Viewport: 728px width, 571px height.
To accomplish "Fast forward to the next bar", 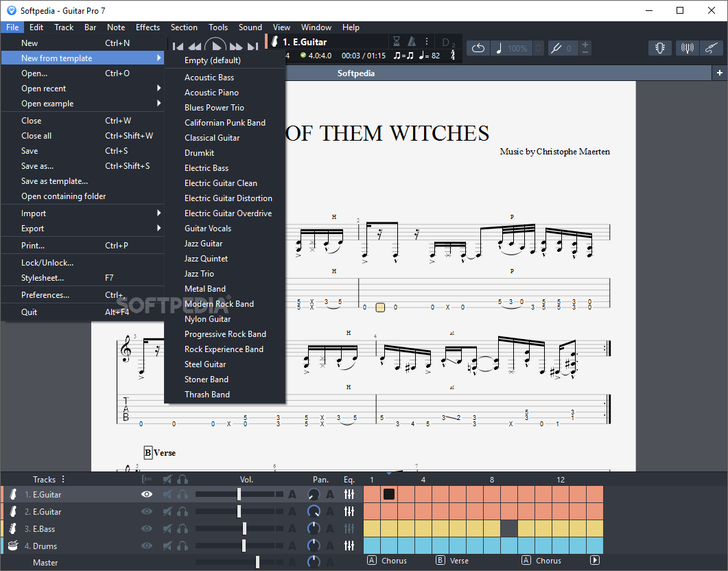I will coord(236,47).
